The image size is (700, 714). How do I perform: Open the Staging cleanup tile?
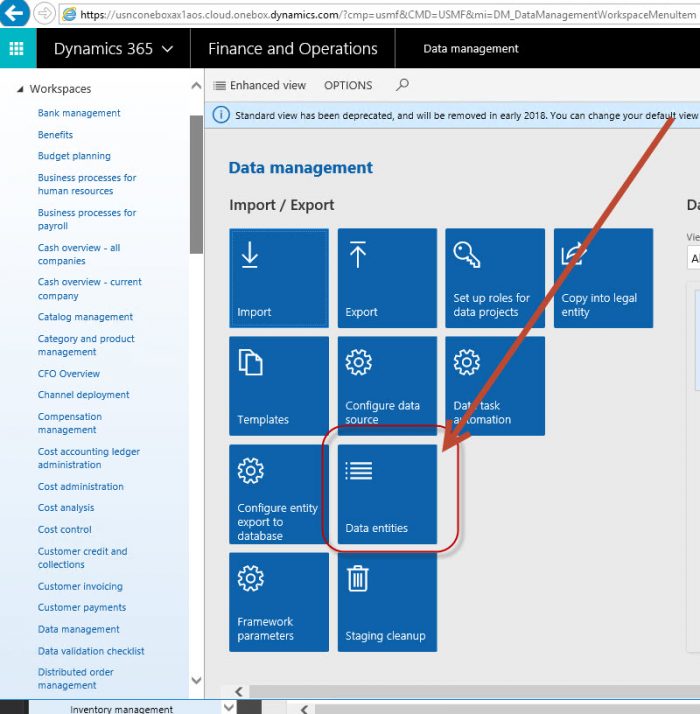[x=387, y=602]
